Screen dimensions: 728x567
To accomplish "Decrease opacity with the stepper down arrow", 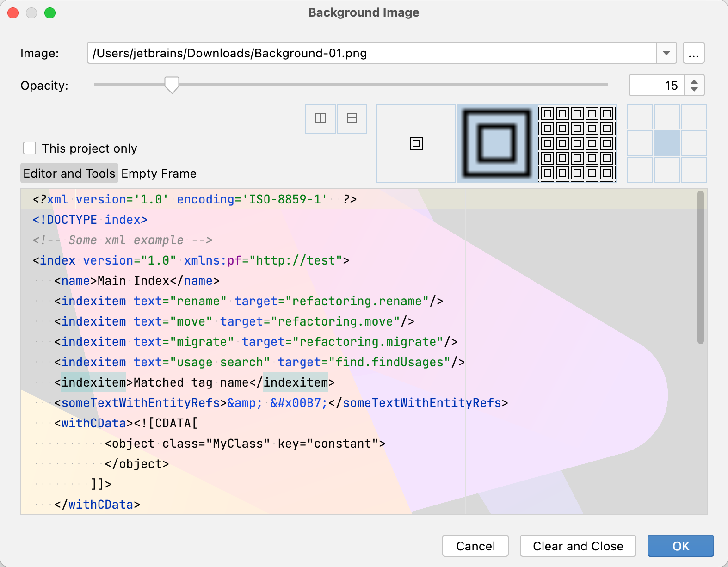I will (x=694, y=89).
